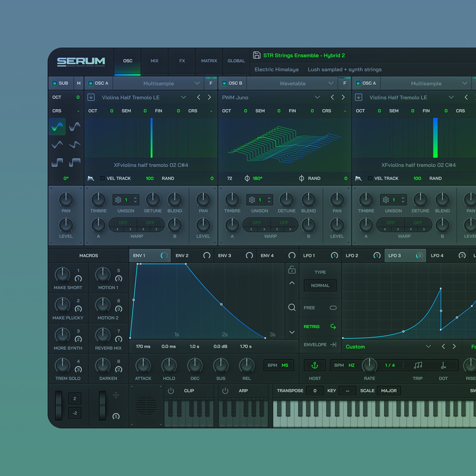
Task: Click the pitch bend wheel
Action: click(59, 405)
